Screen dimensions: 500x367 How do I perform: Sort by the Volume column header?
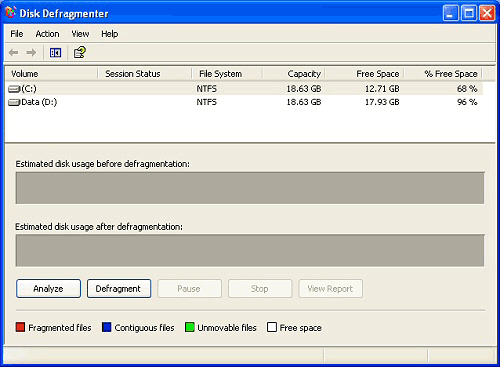click(x=51, y=74)
